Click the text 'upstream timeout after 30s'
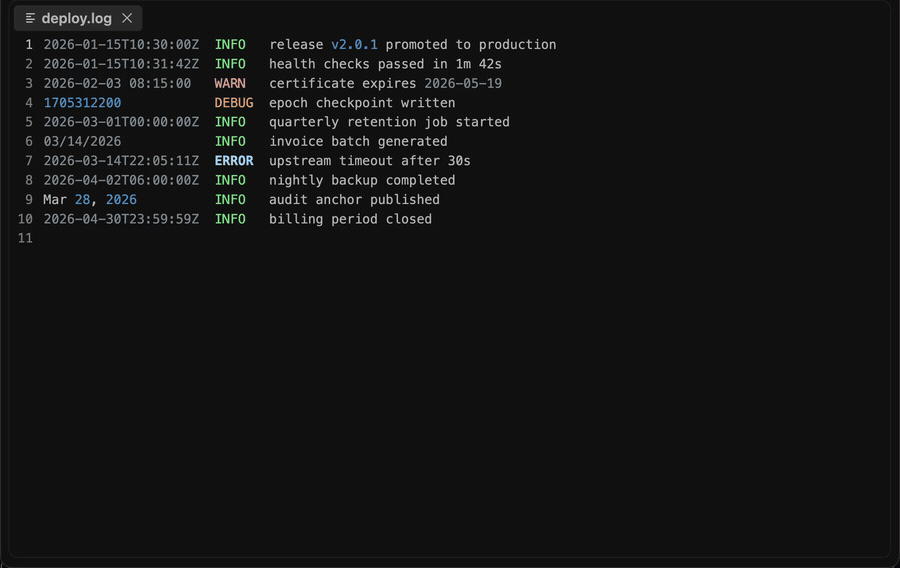Image resolution: width=900 pixels, height=568 pixels. [x=370, y=161]
